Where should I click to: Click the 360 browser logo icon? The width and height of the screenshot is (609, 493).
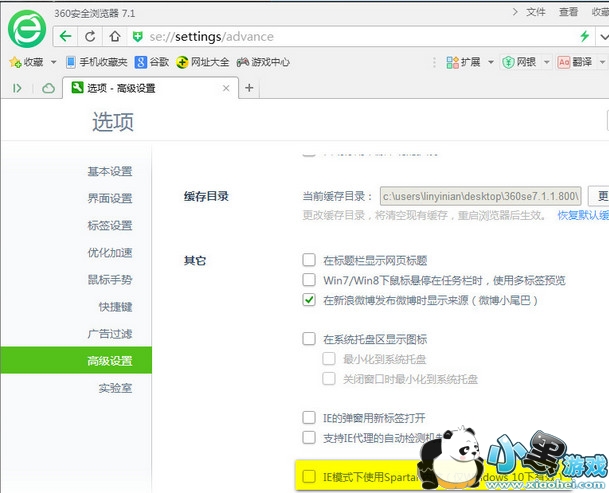[27, 29]
